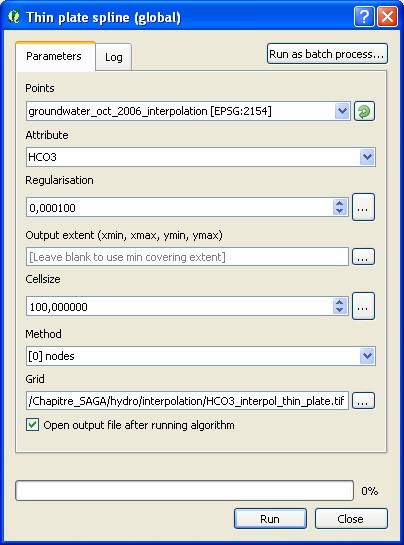Select the Parameters tab
Viewport: 404px width, 545px height.
[x=54, y=56]
